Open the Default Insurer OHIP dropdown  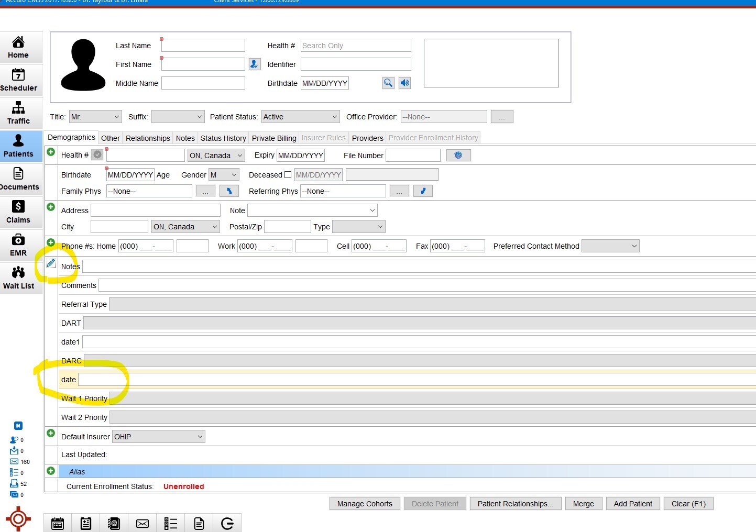click(159, 437)
